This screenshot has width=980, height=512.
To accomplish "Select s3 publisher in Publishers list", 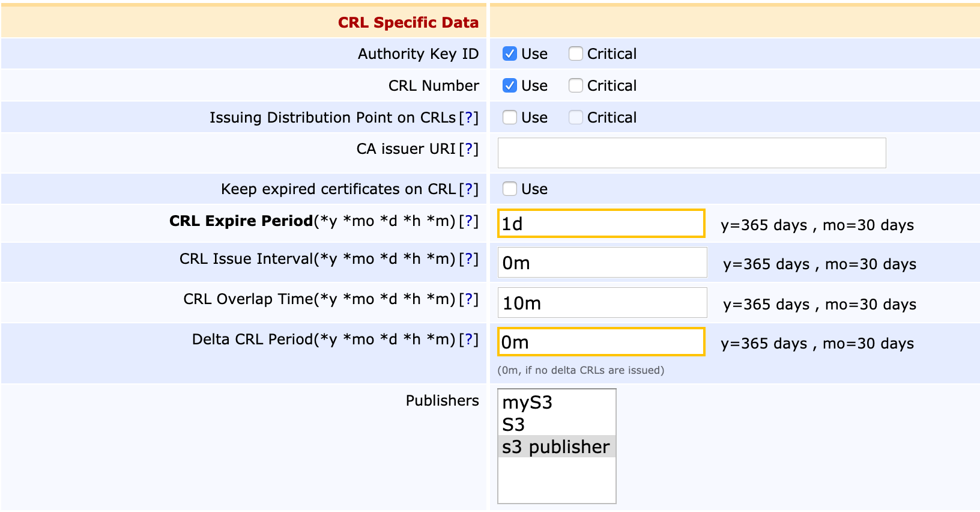I will pos(556,447).
